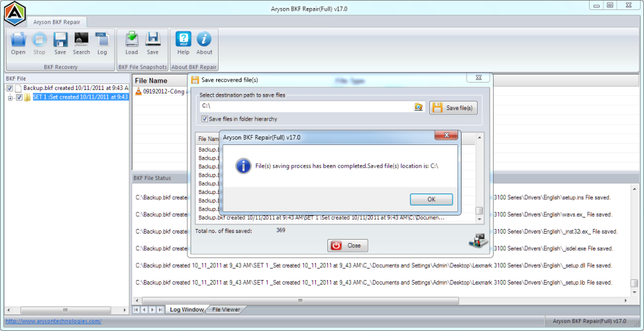This screenshot has height=331, width=644.
Task: Open the Search tool
Action: point(81,44)
